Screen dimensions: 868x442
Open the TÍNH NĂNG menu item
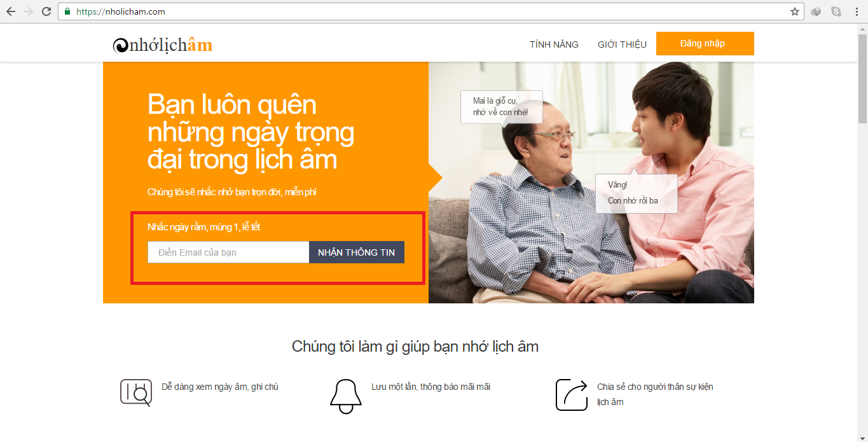pyautogui.click(x=554, y=45)
